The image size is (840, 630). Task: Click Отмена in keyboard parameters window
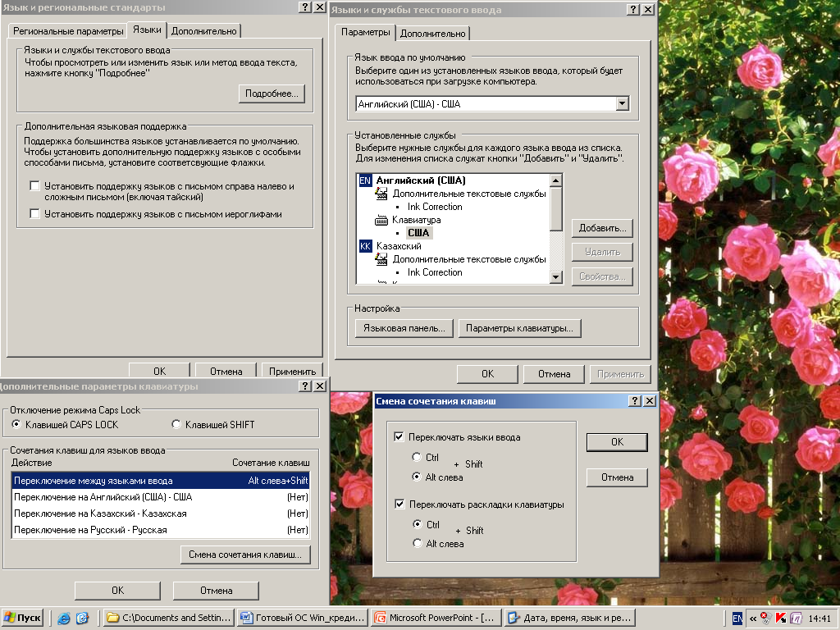click(216, 591)
